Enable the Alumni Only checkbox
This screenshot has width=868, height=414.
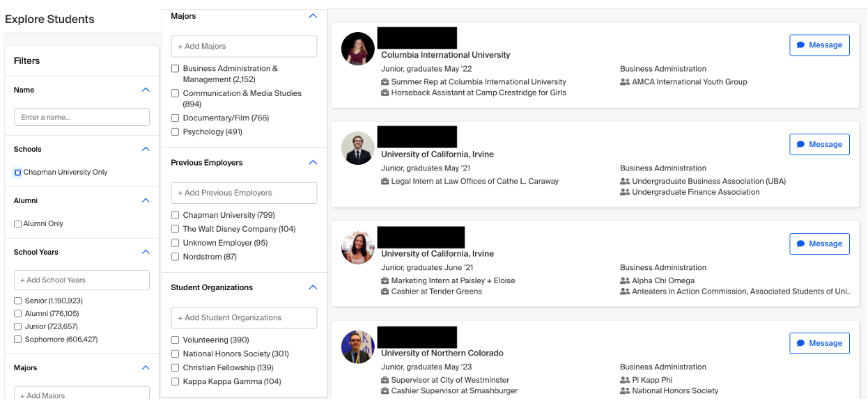(x=17, y=224)
